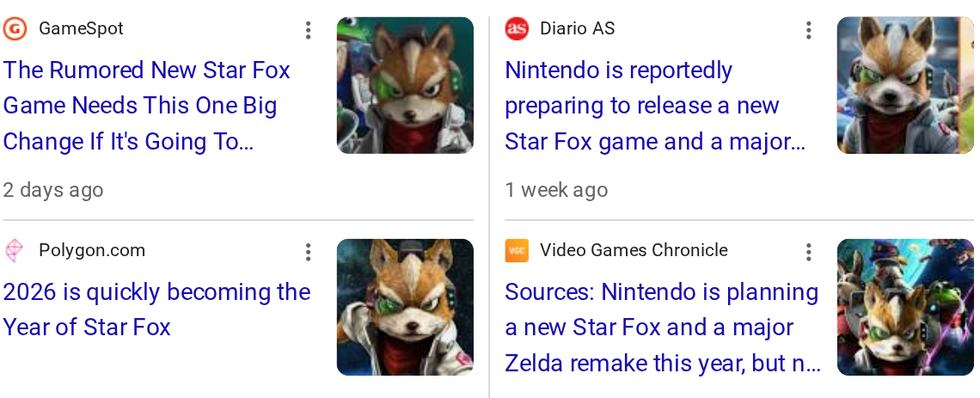This screenshot has width=980, height=398.
Task: Click the Diario AS logo icon
Action: (517, 29)
